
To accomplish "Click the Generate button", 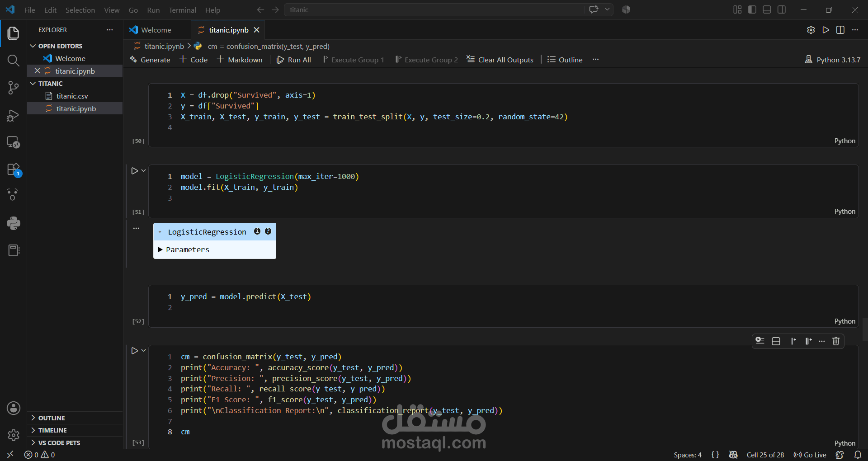I will [x=150, y=60].
